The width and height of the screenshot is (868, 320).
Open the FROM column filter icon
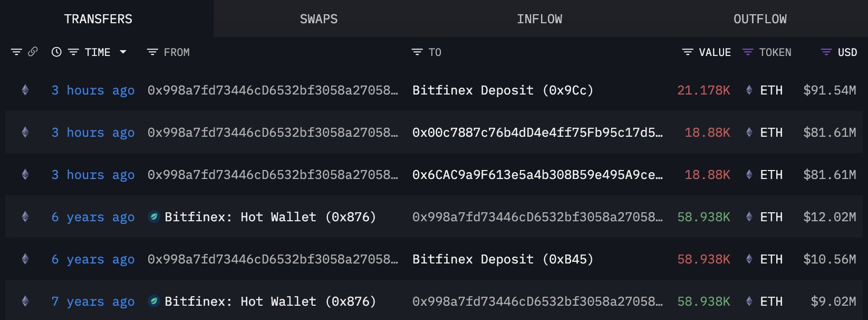152,52
